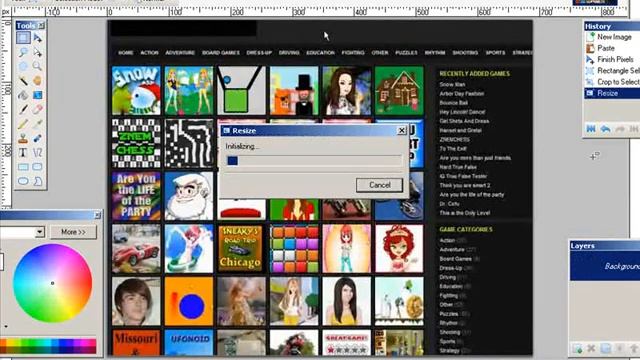Click RECENTLY ADDED GAMES heading on canvas
This screenshot has height=360, width=640.
(x=475, y=73)
